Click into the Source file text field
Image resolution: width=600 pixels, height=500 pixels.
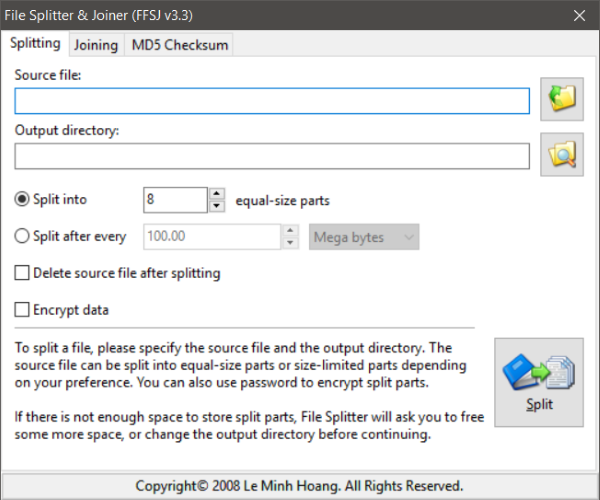coord(272,101)
